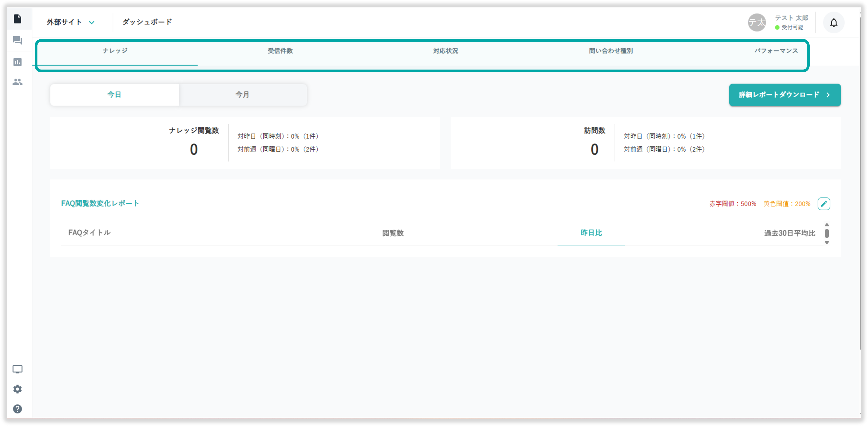This screenshot has width=868, height=426.
Task: Open the chat messages sidebar icon
Action: (x=17, y=40)
